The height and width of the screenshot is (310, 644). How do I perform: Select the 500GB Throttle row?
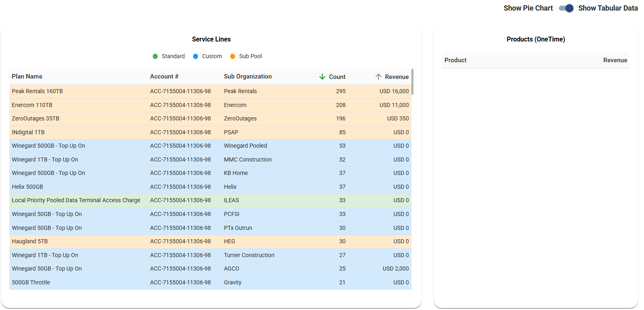[31, 282]
